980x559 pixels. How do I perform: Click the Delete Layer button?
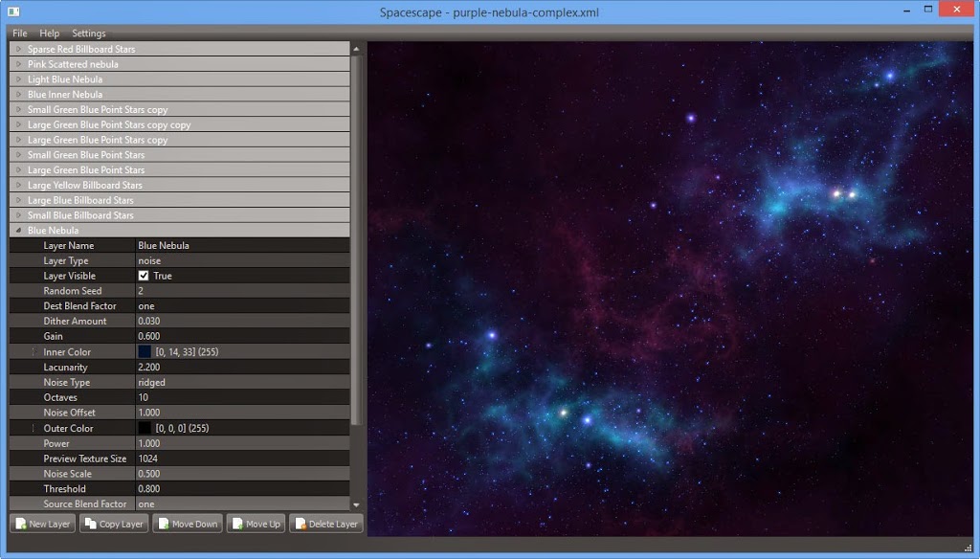coord(325,524)
